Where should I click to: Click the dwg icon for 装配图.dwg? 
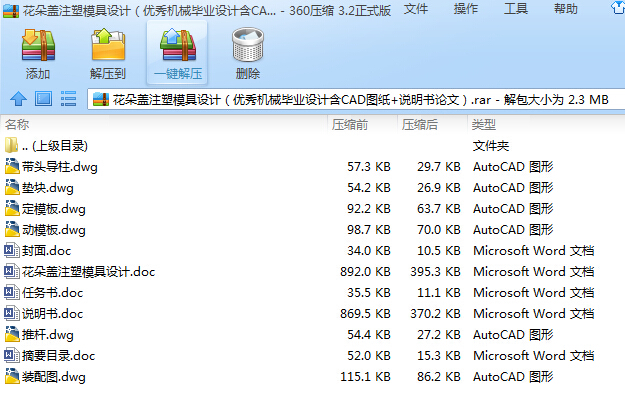tap(12, 376)
